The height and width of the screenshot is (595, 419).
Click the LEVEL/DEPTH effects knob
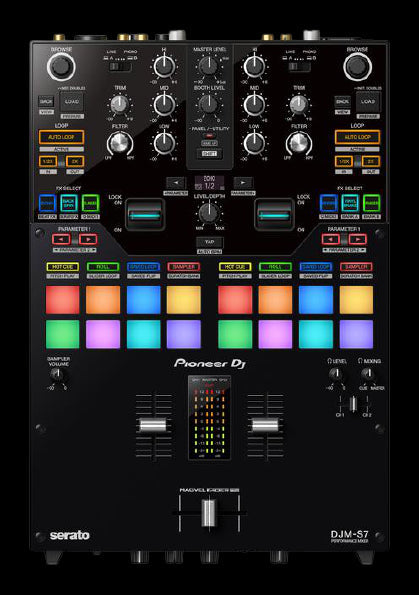pyautogui.click(x=209, y=212)
